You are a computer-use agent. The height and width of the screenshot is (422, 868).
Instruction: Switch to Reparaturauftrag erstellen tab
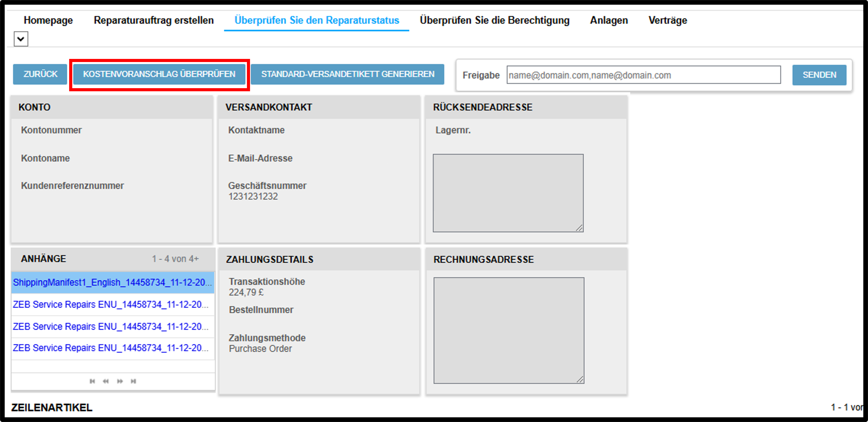click(154, 20)
